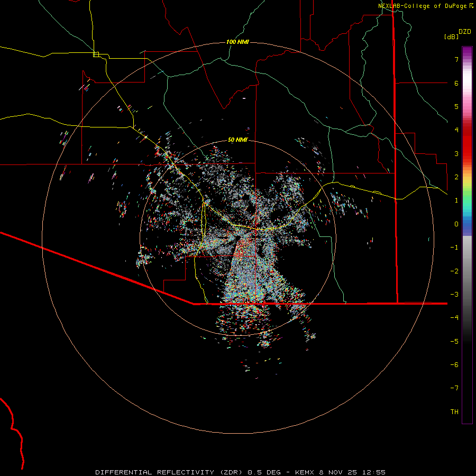Click the -4 dB tick label
Image resolution: width=476 pixels, height=476 pixels.
(x=454, y=318)
